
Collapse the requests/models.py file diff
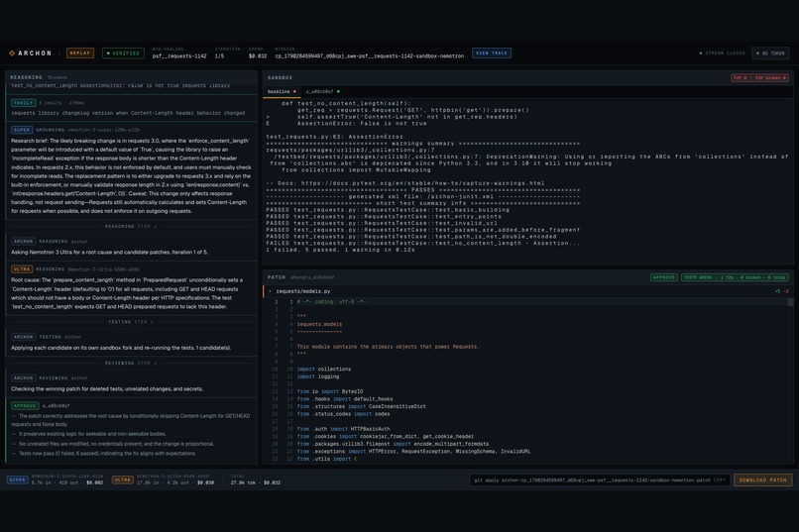point(270,291)
